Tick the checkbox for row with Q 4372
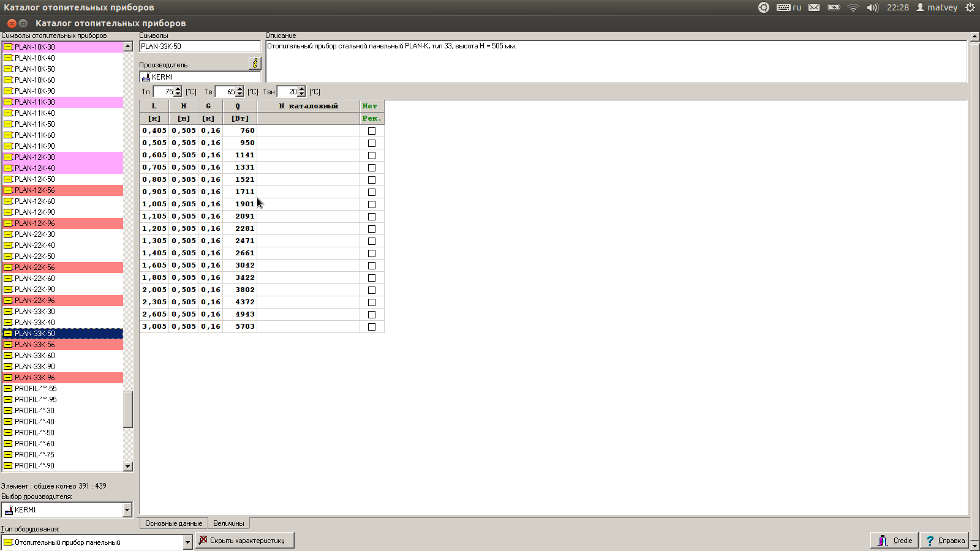The height and width of the screenshot is (551, 980). (x=372, y=302)
